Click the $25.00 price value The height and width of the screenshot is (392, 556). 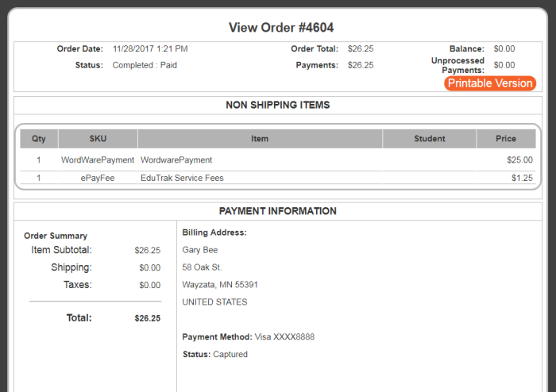[x=519, y=160]
